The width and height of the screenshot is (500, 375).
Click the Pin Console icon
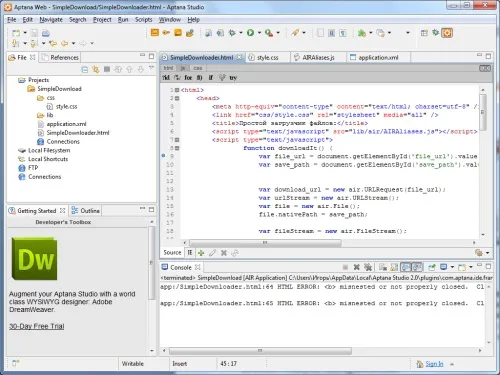pyautogui.click(x=432, y=267)
